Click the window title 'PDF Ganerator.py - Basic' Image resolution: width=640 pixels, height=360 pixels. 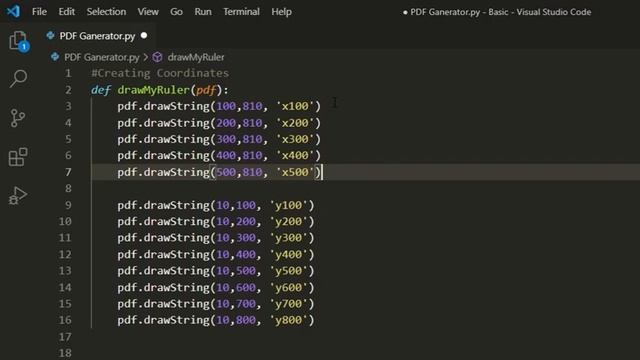(459, 12)
